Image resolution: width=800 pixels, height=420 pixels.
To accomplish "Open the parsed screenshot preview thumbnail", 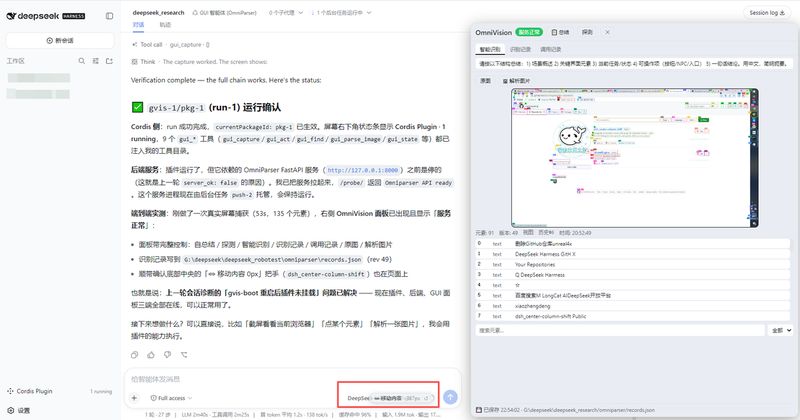I will point(634,158).
